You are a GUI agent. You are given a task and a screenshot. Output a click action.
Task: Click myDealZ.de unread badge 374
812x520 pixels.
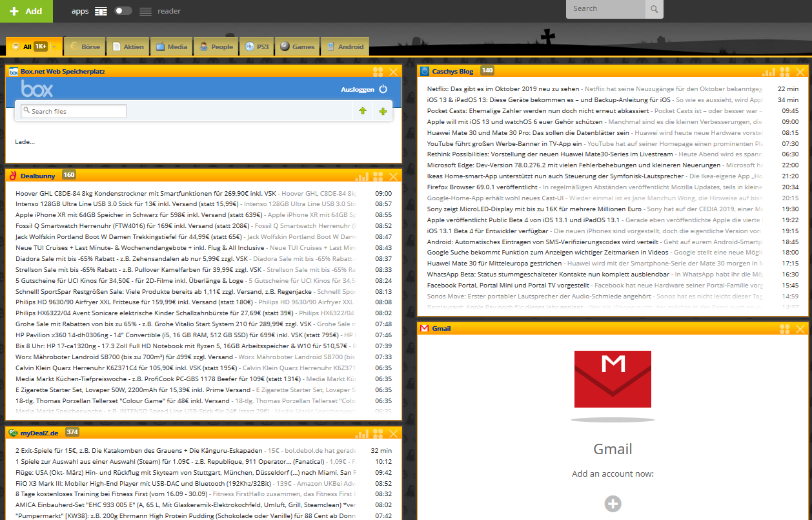click(72, 432)
